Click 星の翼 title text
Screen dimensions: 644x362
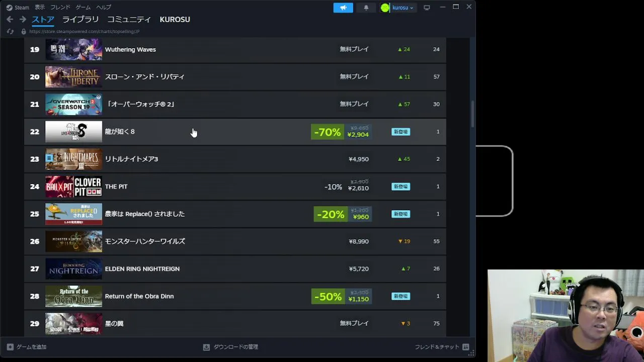click(x=114, y=324)
